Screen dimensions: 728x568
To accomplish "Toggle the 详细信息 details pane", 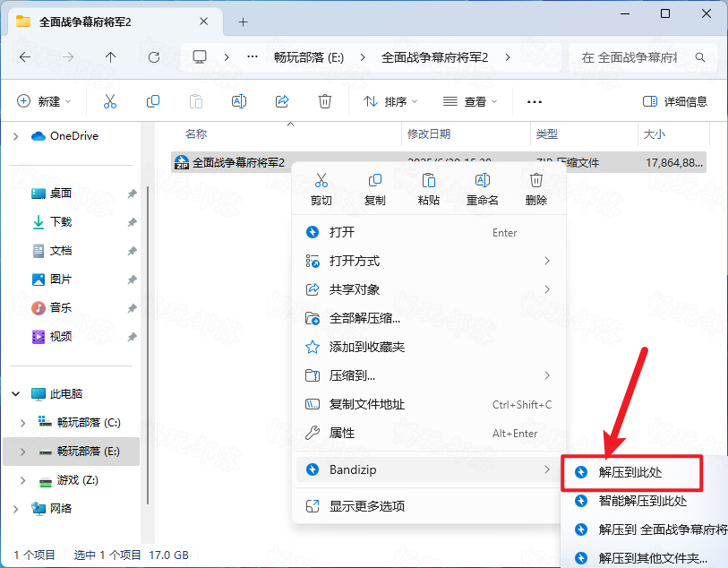I will 674,101.
